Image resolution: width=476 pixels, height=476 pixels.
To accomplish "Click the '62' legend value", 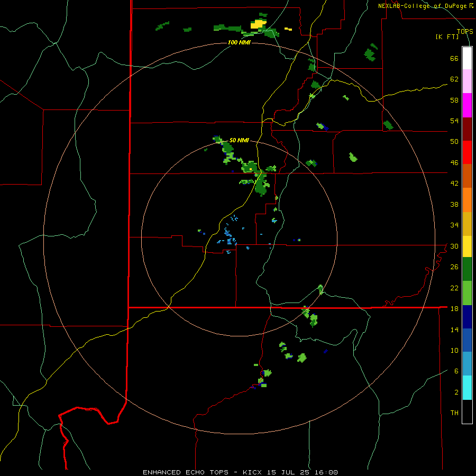I will point(454,79).
